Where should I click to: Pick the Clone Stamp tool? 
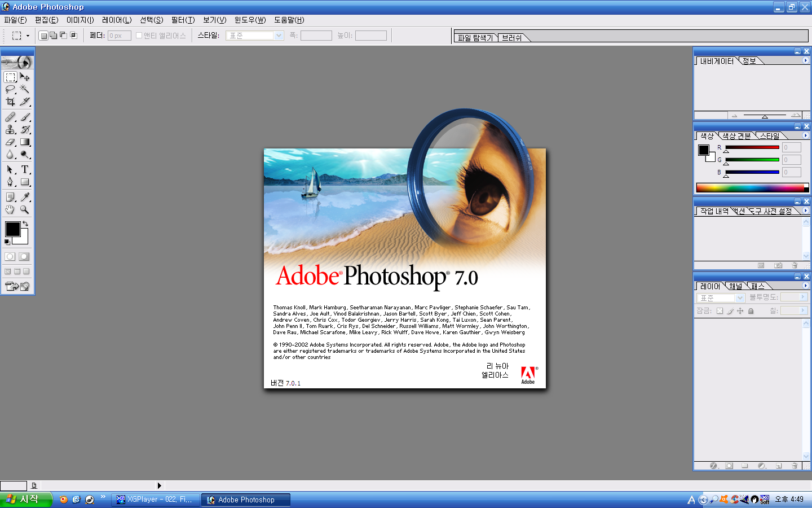pos(10,130)
